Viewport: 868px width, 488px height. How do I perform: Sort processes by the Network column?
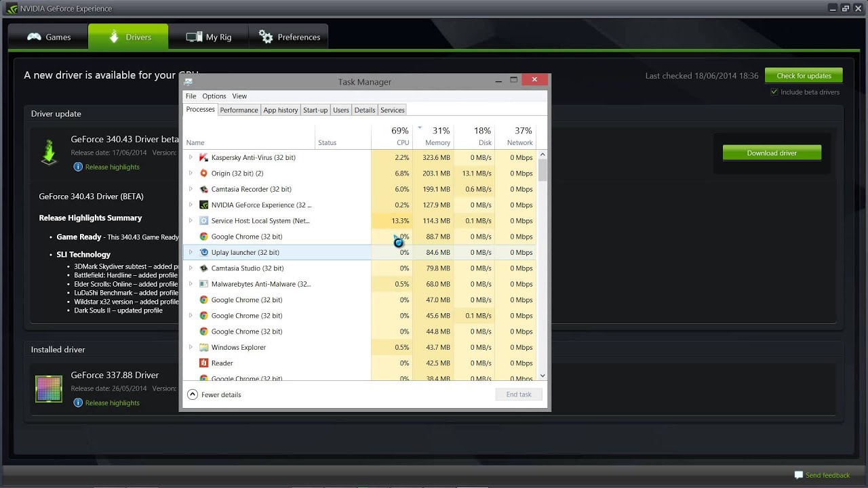515,136
